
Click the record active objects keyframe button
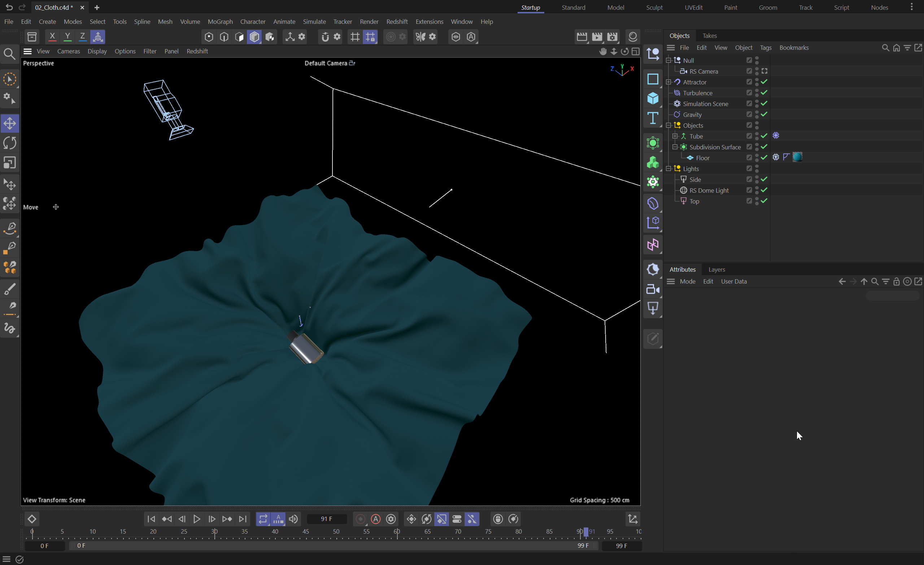click(x=360, y=519)
